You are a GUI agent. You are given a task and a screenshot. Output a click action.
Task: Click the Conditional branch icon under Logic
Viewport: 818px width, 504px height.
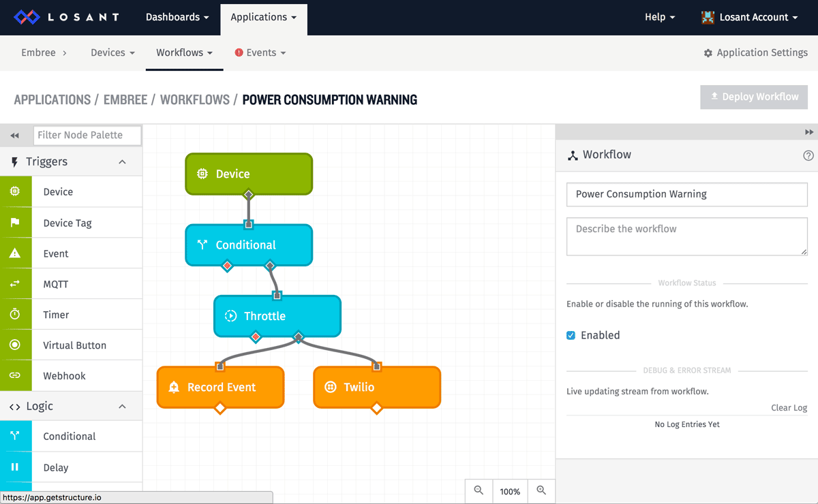click(x=14, y=437)
